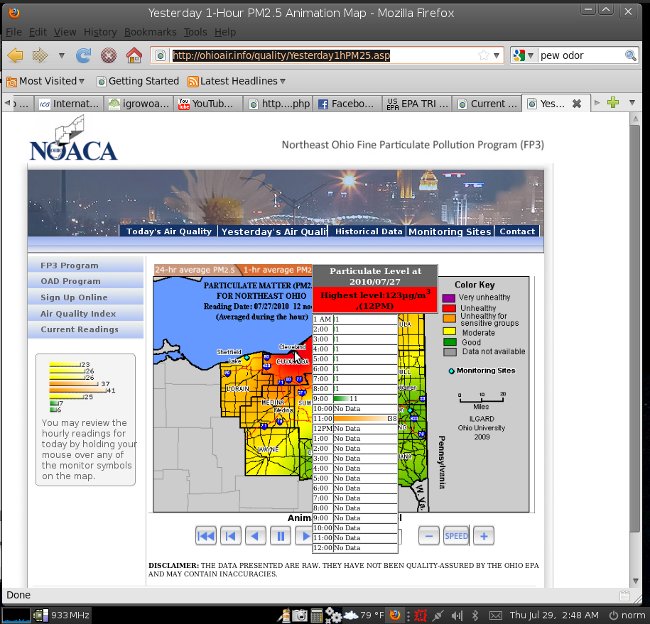Switch to the YouTub... tab

coord(208,104)
